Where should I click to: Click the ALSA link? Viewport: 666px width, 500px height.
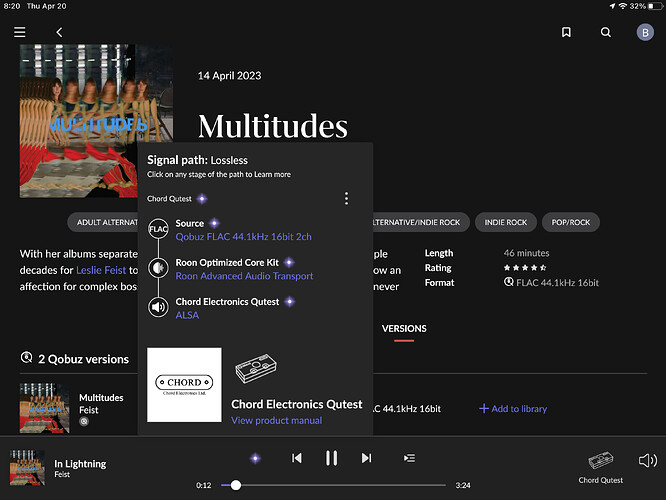point(187,315)
